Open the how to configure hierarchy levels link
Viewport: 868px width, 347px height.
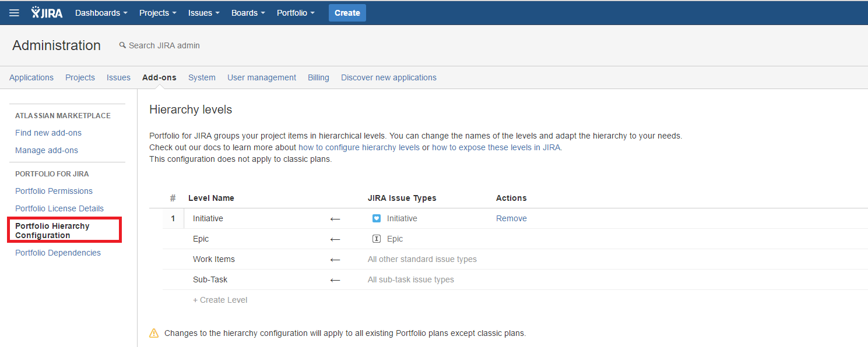coord(359,147)
